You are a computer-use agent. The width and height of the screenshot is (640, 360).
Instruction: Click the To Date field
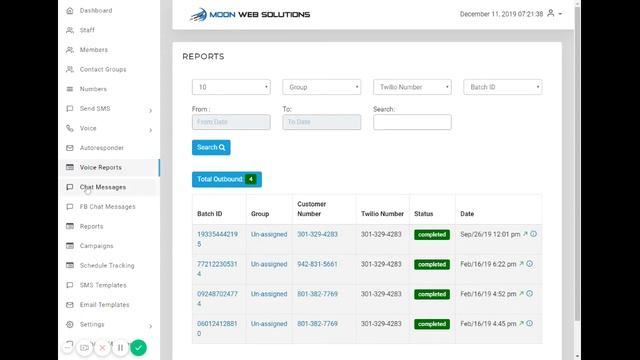pos(322,122)
